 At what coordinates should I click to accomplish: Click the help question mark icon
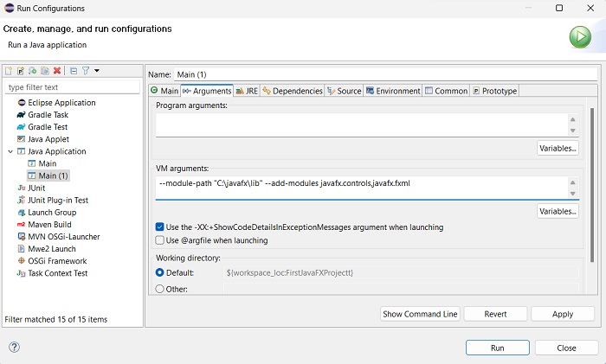click(x=14, y=348)
